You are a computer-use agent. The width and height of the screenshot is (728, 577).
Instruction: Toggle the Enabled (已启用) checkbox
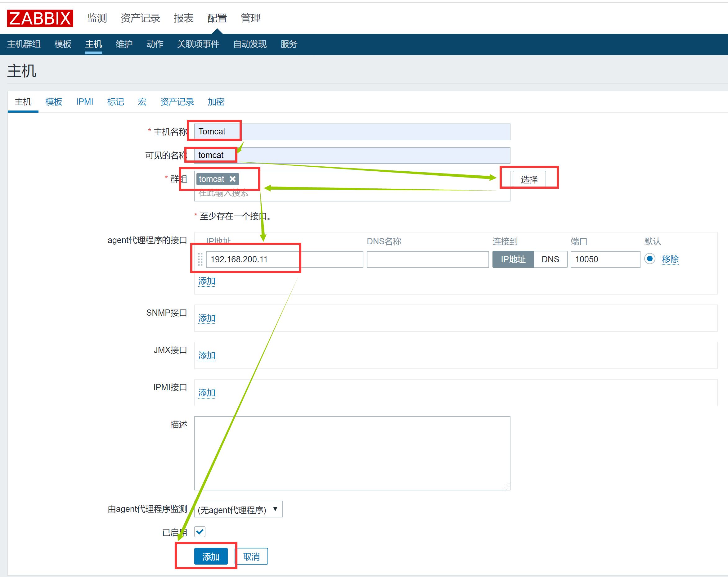point(200,532)
